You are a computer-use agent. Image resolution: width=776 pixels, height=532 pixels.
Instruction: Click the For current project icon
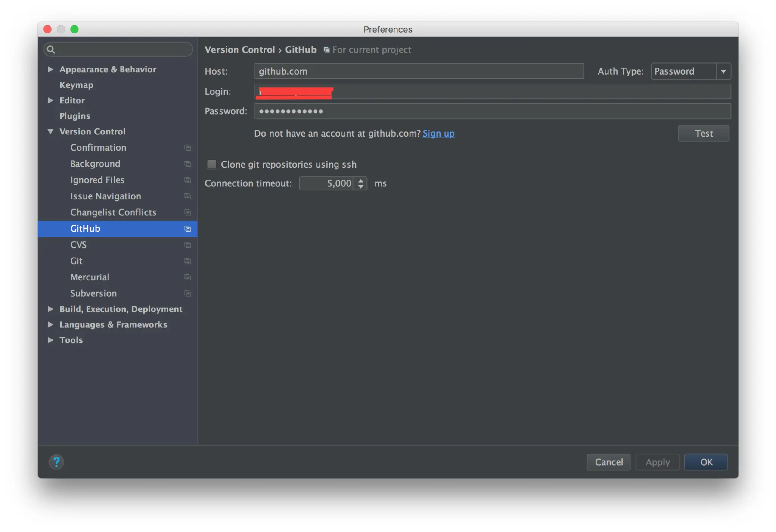tap(326, 50)
